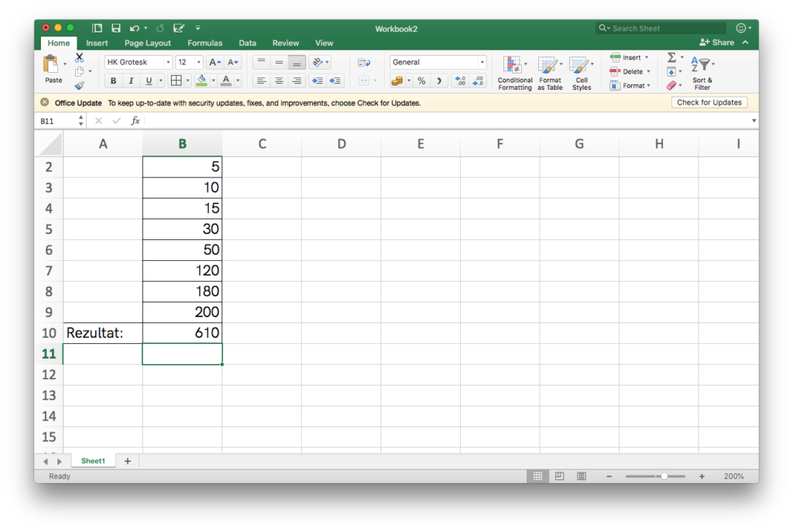Increase the indent level

tap(335, 81)
